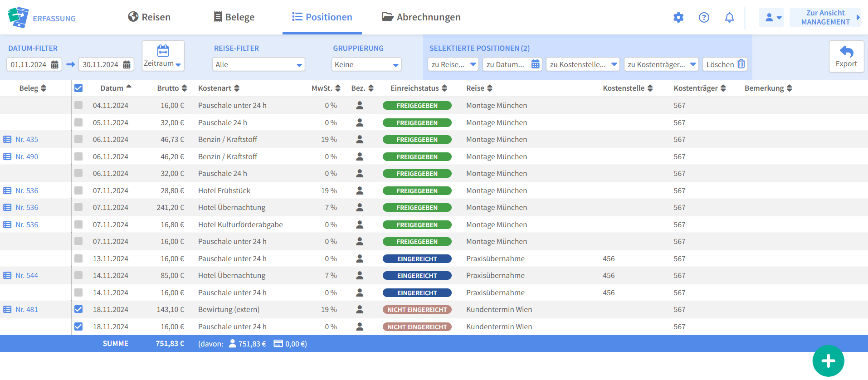Screen dimensions: 868x380
Task: Switch to the Positionen tab
Action: click(322, 17)
